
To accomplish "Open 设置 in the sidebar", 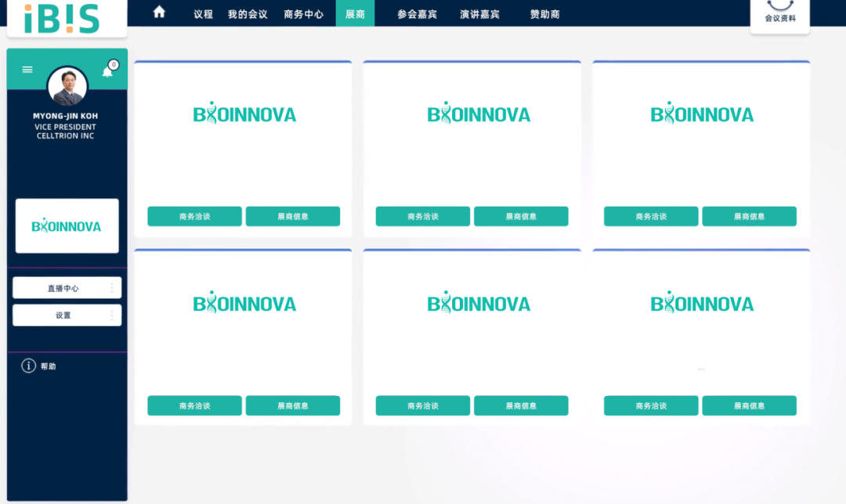I will [67, 315].
